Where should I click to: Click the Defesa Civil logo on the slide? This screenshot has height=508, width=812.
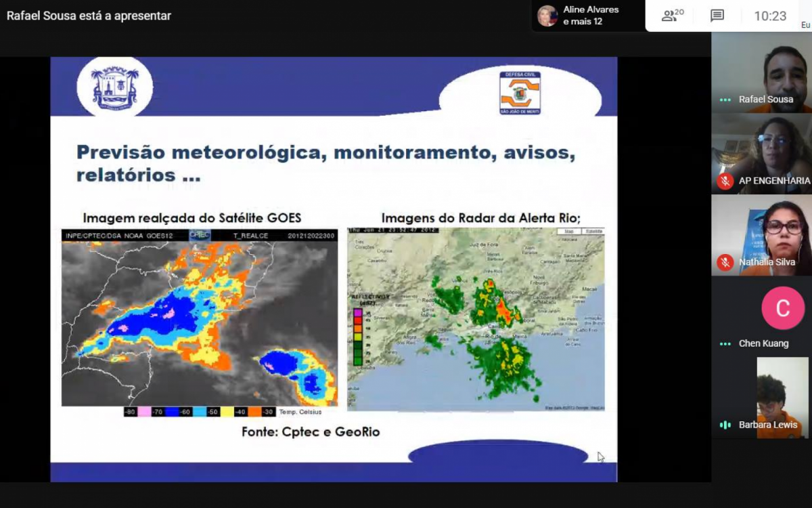520,93
